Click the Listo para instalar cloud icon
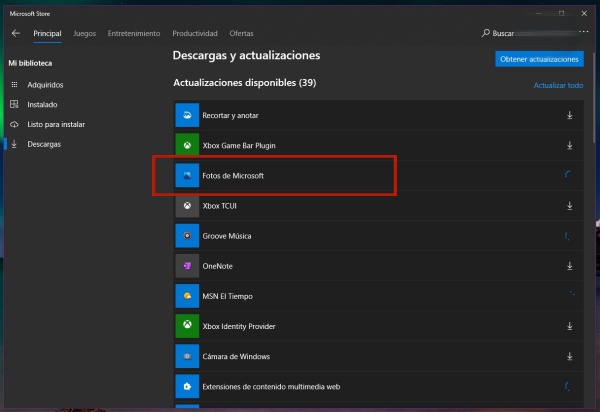This screenshot has width=600, height=412. 14,124
